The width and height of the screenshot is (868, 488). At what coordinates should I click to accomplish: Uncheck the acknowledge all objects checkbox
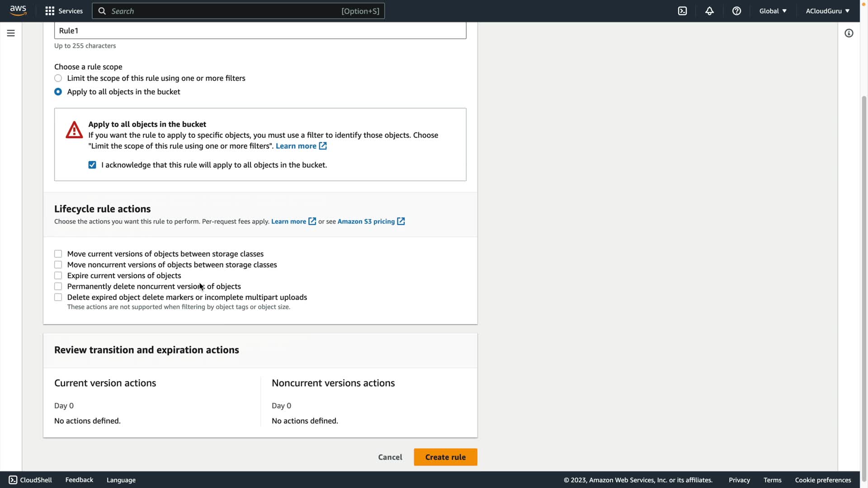point(92,165)
